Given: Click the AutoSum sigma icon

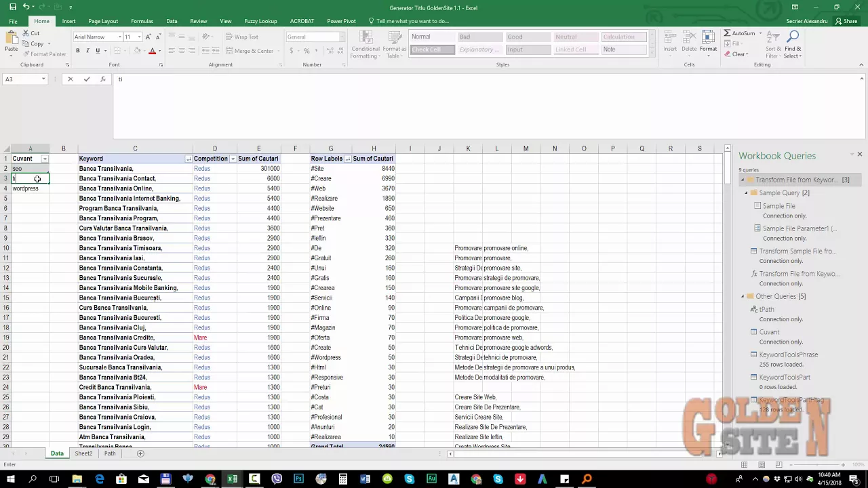Looking at the screenshot, I should [728, 33].
